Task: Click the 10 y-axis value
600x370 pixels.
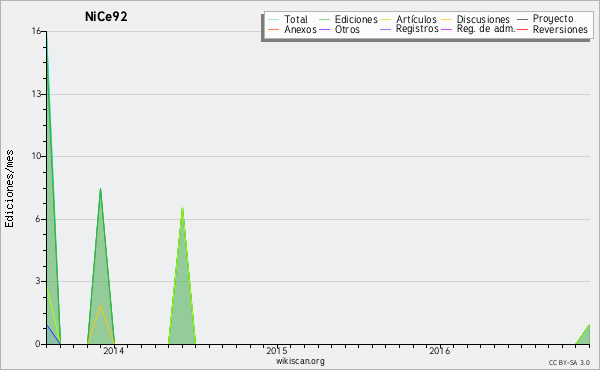Action: 36,156
